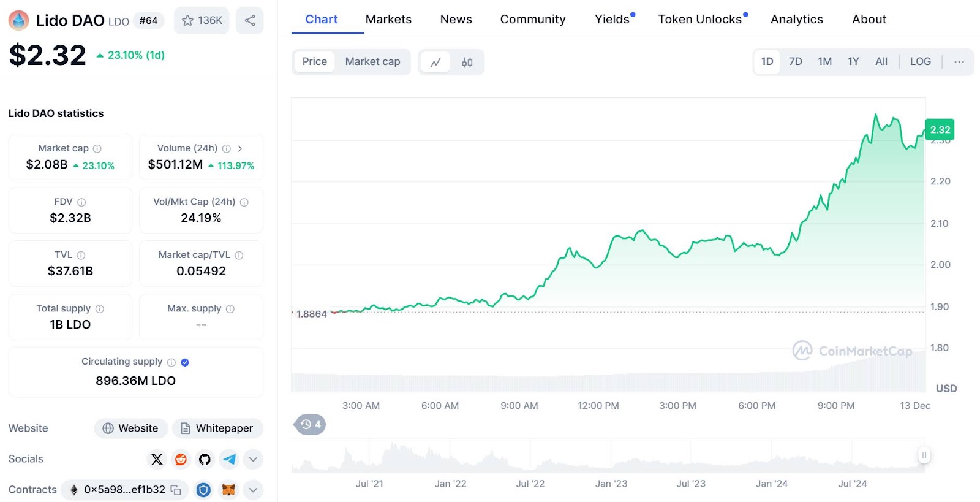Select the candlestick chart view icon

pos(467,62)
